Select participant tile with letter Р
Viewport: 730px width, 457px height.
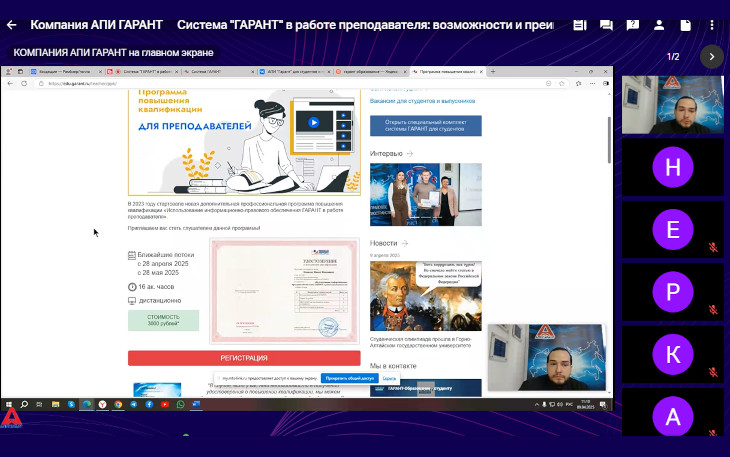673,292
